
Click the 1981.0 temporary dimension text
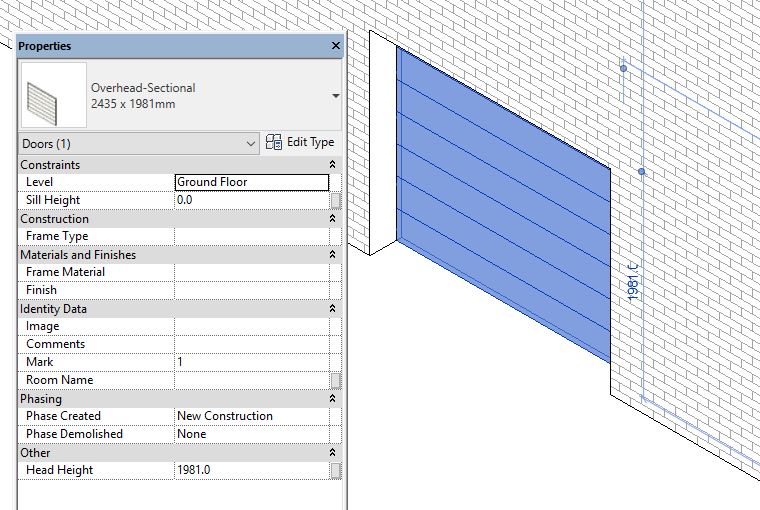[633, 283]
